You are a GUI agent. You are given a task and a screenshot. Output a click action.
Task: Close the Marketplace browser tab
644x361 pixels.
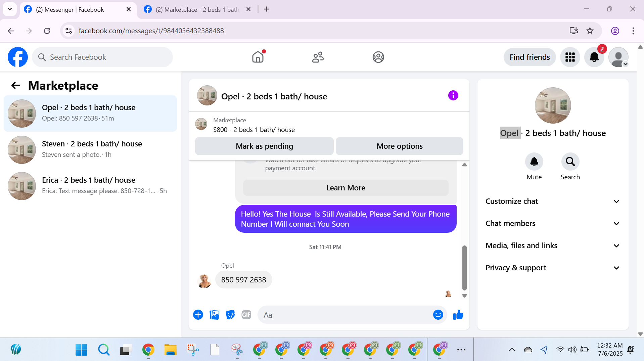(248, 9)
